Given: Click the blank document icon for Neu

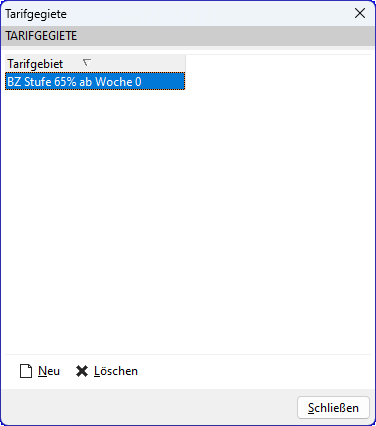Looking at the screenshot, I should tap(26, 371).
